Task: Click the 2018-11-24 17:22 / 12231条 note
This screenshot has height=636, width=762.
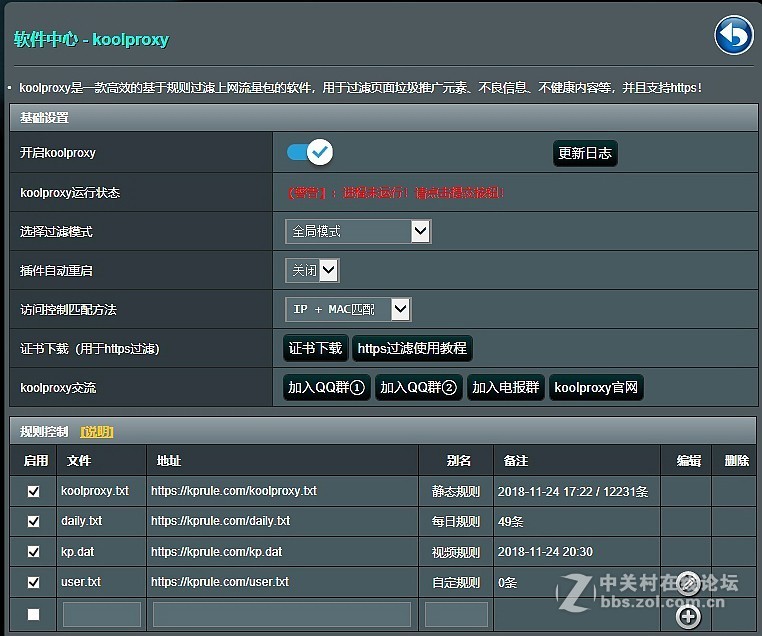Action: (x=573, y=491)
